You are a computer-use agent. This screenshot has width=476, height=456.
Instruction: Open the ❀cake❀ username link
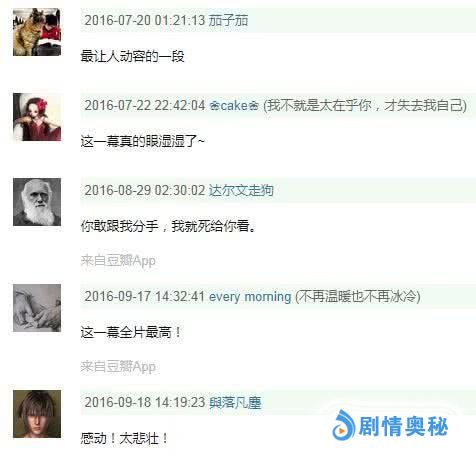coord(234,106)
